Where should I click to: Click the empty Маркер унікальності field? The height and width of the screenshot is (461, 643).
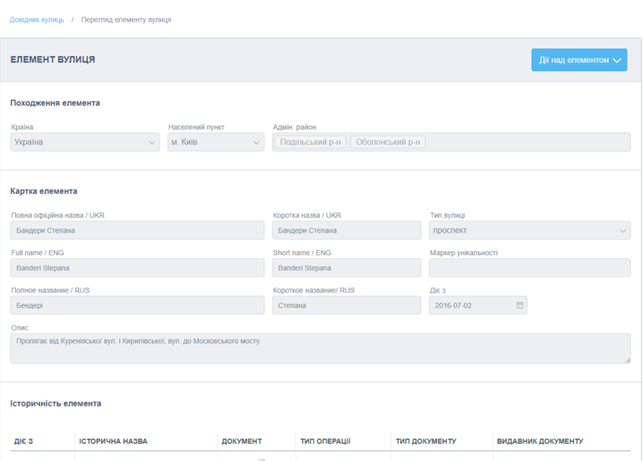(x=529, y=268)
